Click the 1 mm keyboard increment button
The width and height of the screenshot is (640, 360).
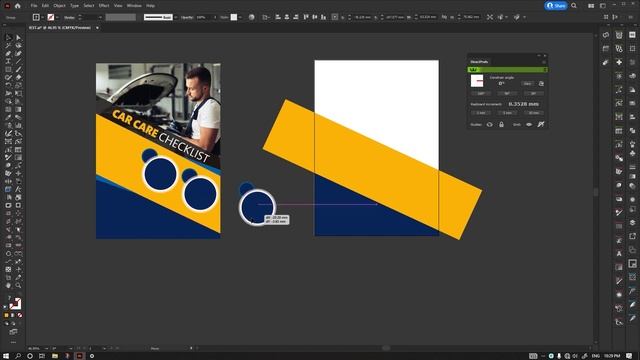tap(481, 113)
